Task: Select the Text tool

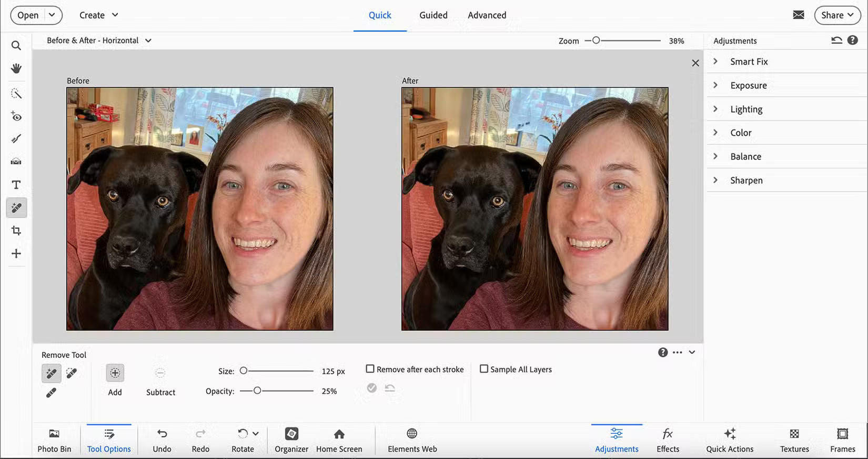Action: (x=16, y=185)
